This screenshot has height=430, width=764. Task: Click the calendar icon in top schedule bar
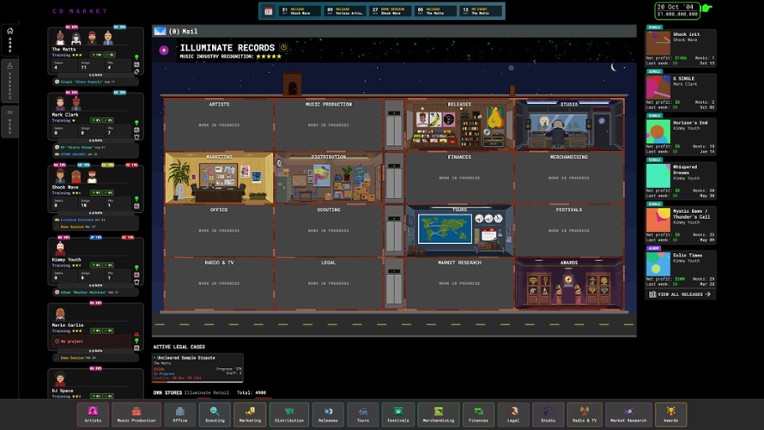[268, 11]
